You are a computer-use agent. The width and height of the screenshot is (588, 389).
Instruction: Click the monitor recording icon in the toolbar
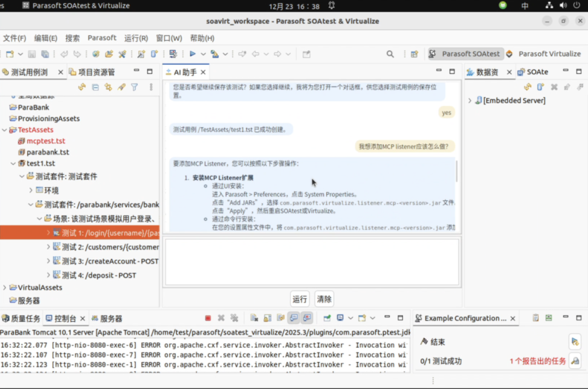tap(173, 54)
